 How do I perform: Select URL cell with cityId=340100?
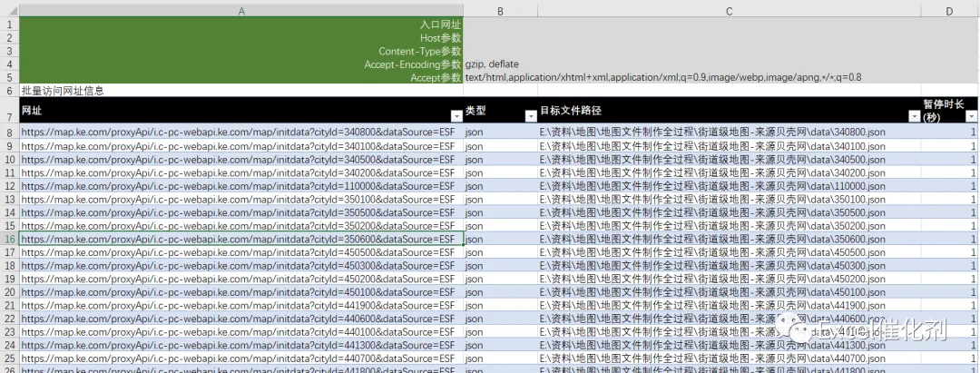coord(242,146)
